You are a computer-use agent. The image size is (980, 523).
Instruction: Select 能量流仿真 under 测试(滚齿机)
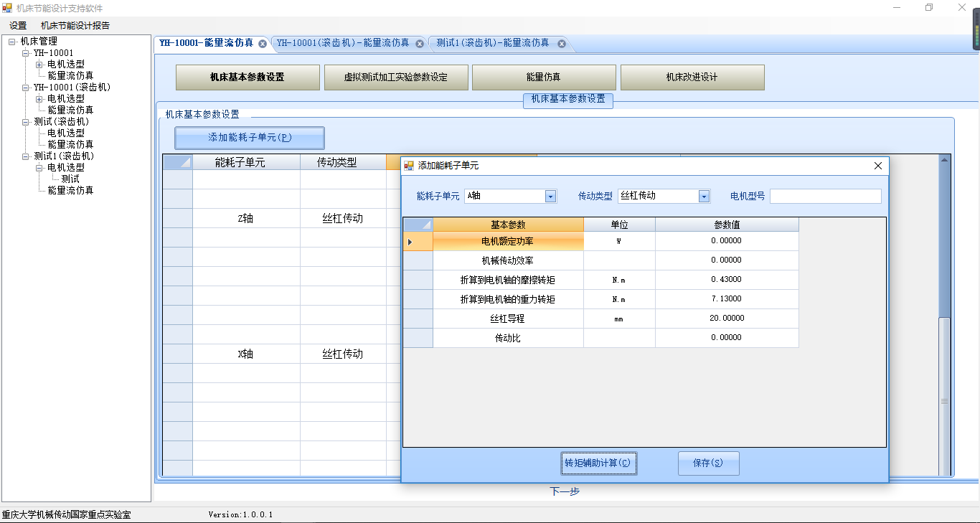point(70,145)
